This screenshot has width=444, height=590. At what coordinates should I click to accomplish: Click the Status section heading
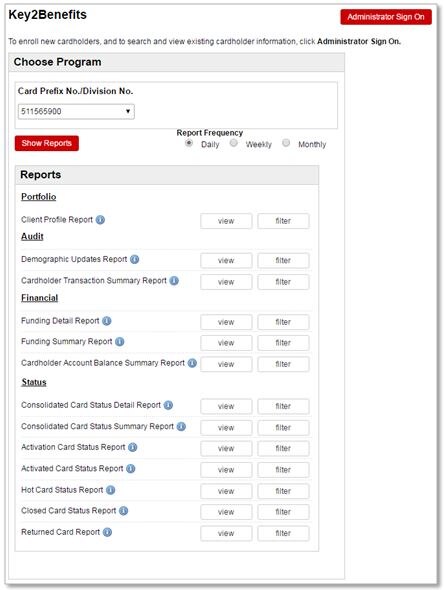(34, 382)
